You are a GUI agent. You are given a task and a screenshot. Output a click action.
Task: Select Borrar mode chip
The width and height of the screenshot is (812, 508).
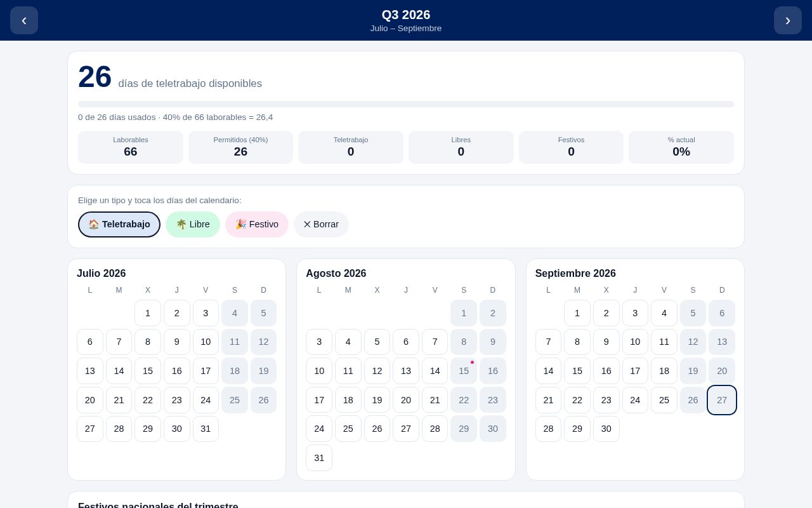321,224
